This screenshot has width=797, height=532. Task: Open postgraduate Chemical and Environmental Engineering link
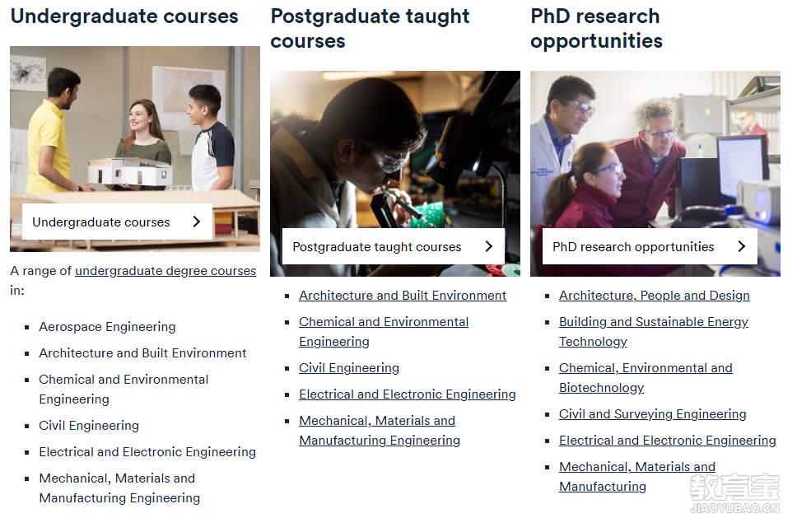click(384, 332)
